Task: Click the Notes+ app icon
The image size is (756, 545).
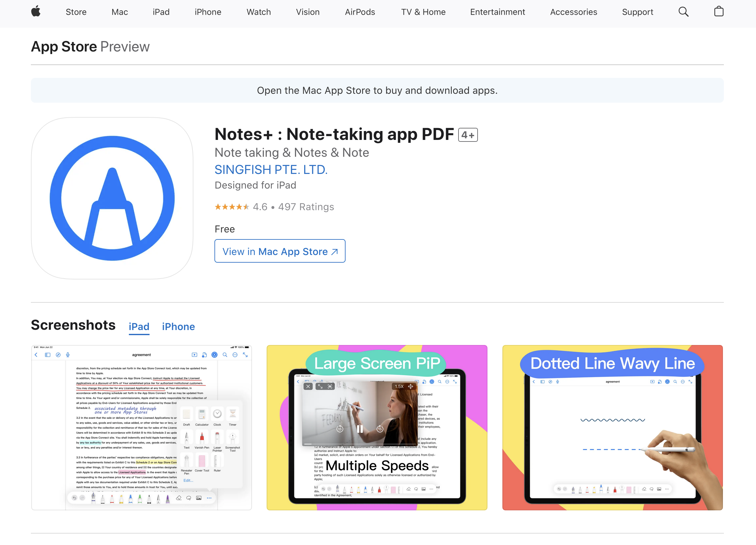Action: pos(112,198)
